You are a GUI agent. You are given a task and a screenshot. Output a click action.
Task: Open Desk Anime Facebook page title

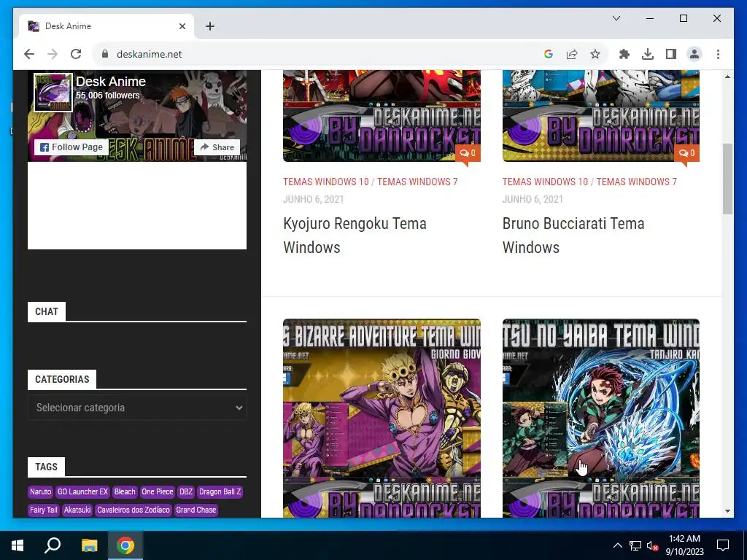click(111, 82)
